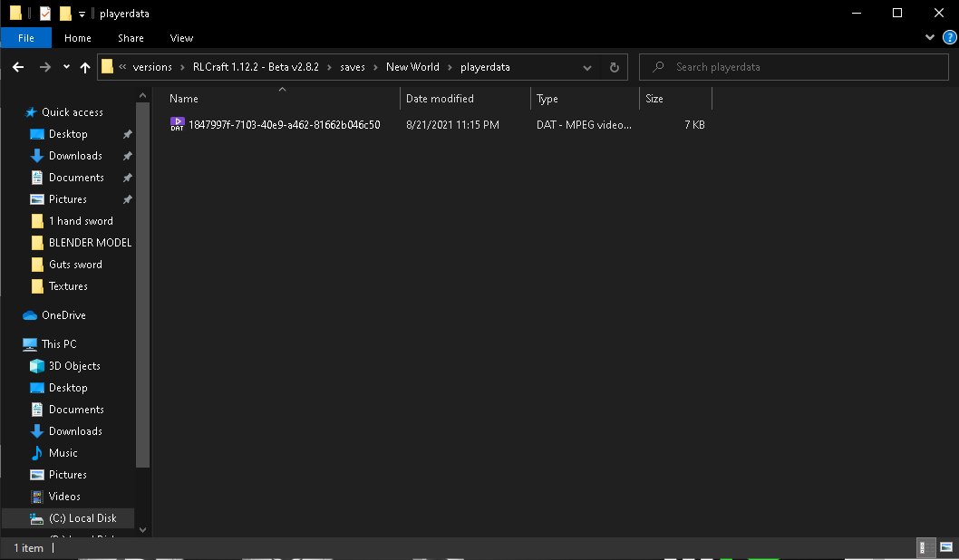Expand the address bar history dropdown
Screen dimensions: 959x560
point(587,67)
